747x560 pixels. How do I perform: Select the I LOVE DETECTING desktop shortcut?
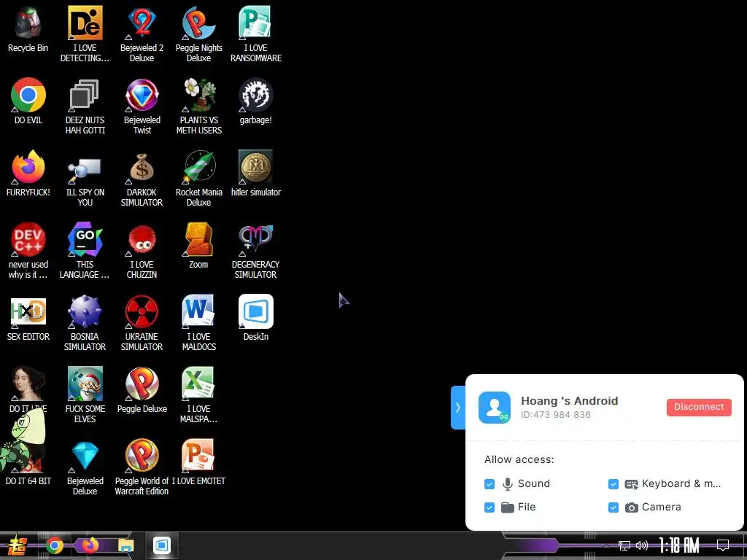[85, 34]
